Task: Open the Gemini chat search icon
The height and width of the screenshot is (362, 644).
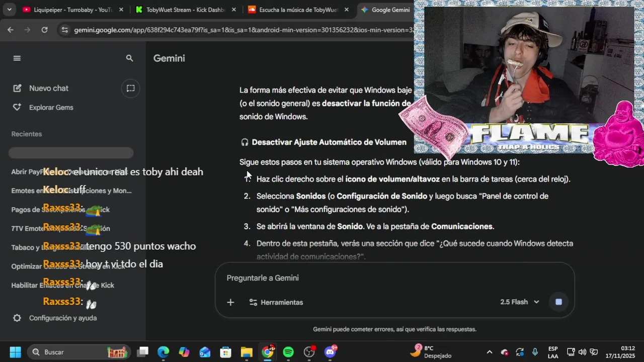Action: (130, 58)
